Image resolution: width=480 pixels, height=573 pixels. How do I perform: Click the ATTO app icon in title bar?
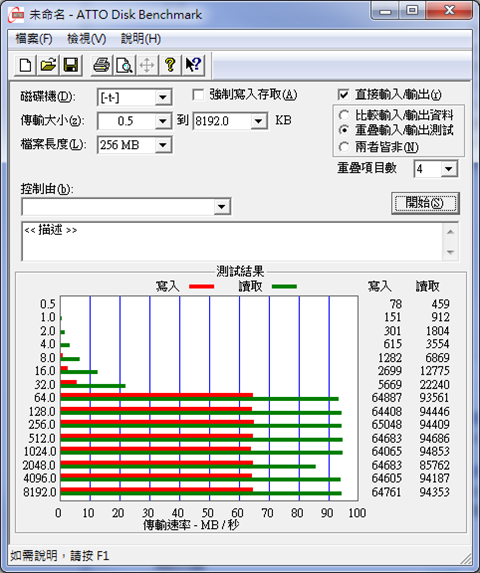tap(16, 15)
